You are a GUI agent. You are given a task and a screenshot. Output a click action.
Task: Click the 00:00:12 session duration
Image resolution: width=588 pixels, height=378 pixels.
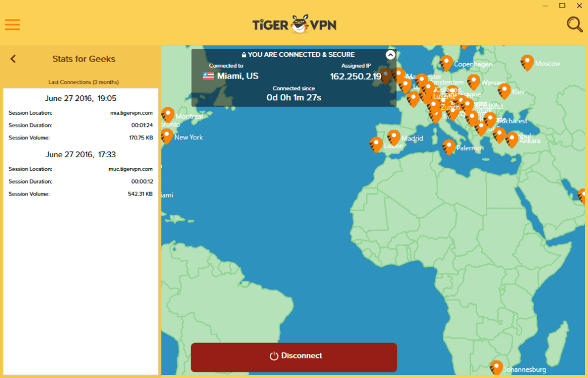[142, 182]
